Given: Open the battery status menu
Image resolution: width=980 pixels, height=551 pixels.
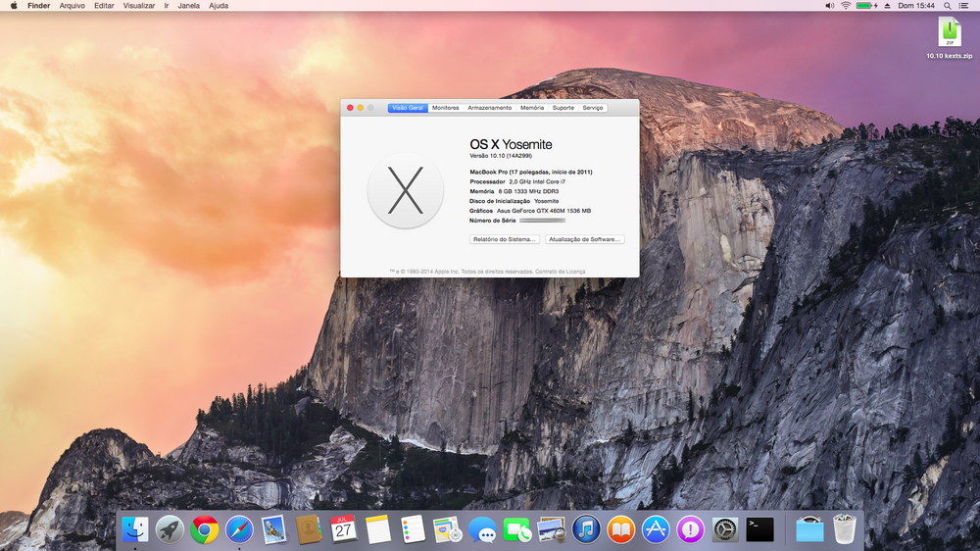Looking at the screenshot, I should coord(864,6).
